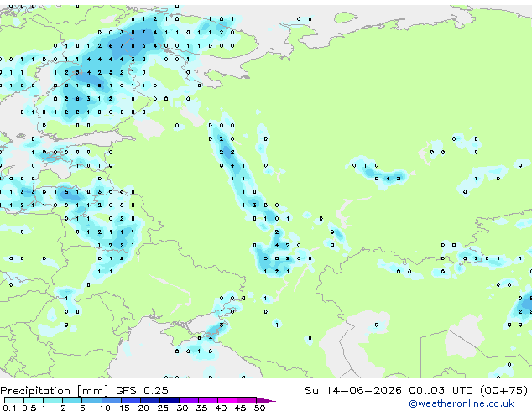
Task: Click the above-50 arrow end of legend
Action: click(266, 400)
